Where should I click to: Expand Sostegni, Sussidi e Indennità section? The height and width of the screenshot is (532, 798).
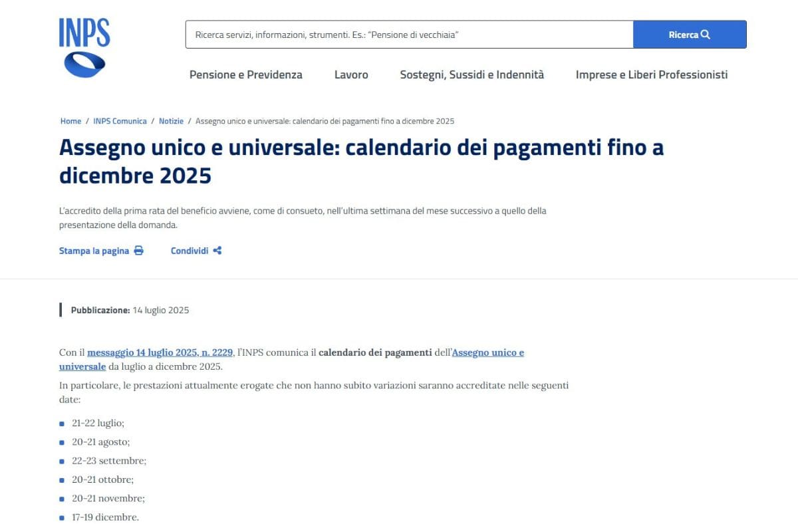[471, 74]
